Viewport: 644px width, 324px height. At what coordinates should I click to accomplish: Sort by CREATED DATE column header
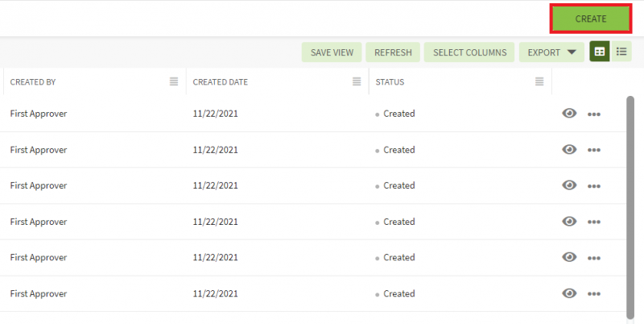tap(221, 82)
